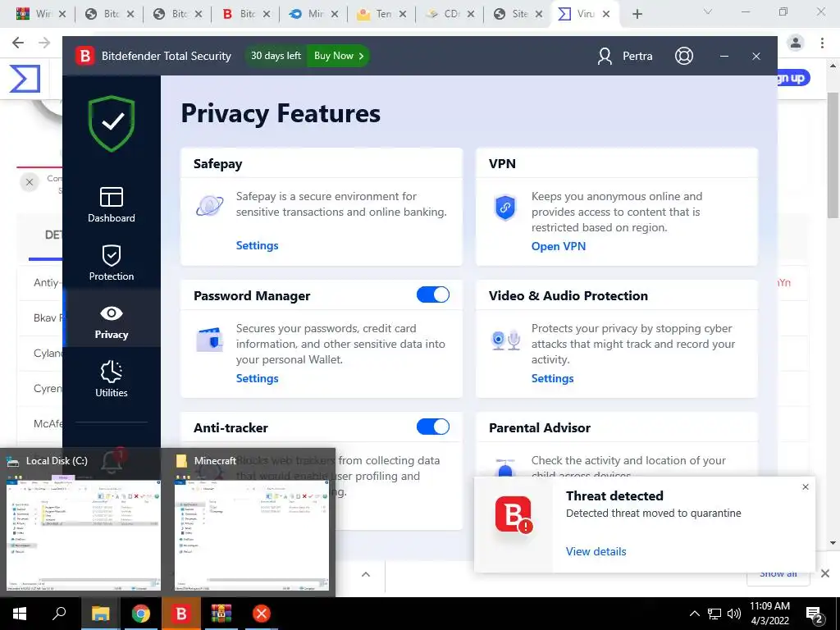840x630 pixels.
Task: Switch to the Site browser tab
Action: tap(518, 14)
